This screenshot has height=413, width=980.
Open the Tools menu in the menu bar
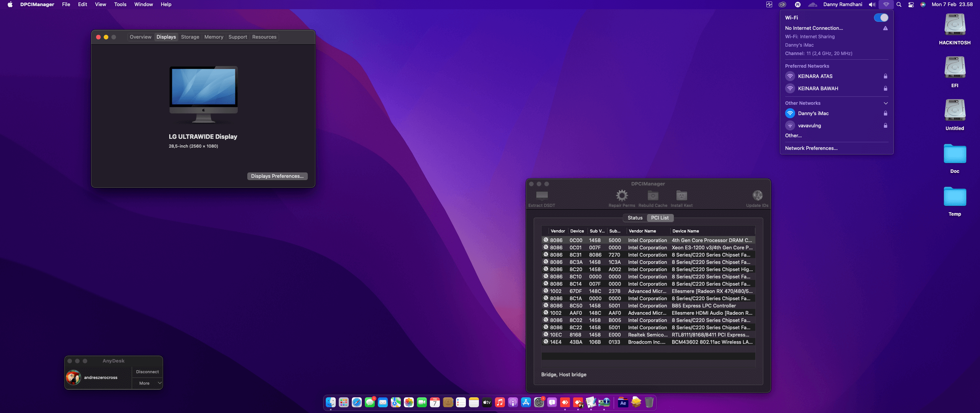point(120,5)
